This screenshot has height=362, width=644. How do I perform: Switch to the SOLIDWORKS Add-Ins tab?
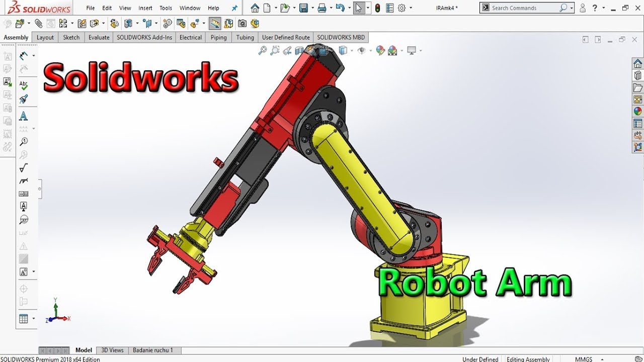[x=144, y=37]
